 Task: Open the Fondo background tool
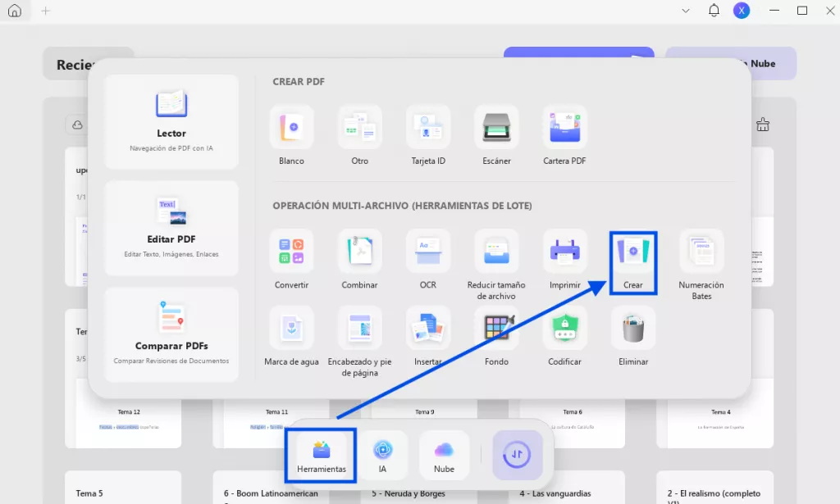496,337
